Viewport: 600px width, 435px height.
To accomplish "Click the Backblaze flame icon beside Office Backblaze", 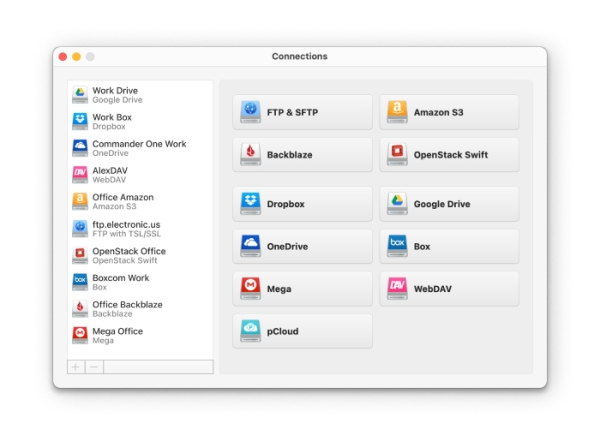I will pos(80,309).
